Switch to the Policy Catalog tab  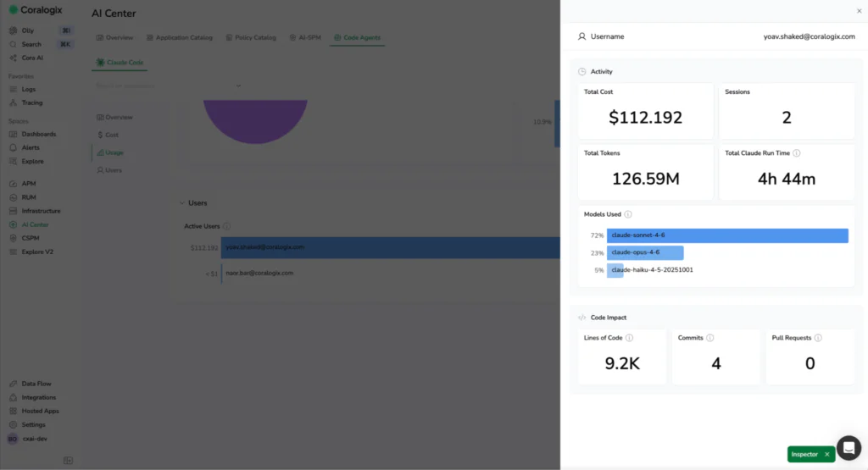[x=250, y=38]
